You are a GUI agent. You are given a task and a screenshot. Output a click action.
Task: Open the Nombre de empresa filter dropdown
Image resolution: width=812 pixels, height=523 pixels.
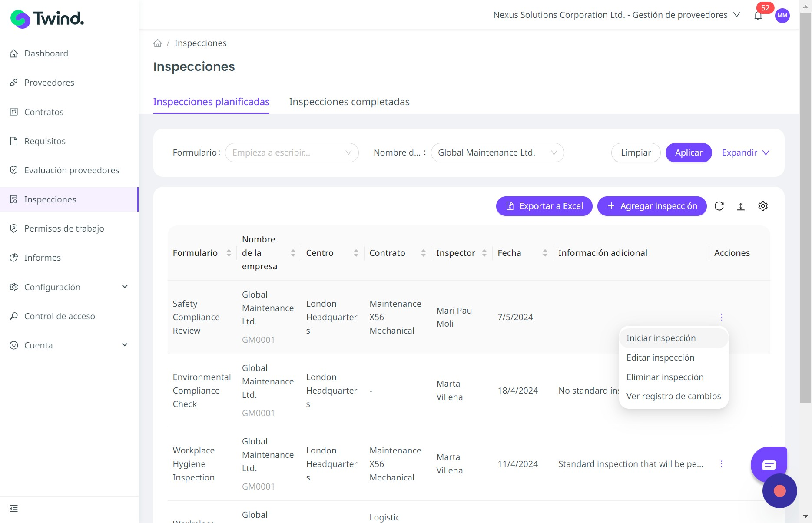pos(497,153)
